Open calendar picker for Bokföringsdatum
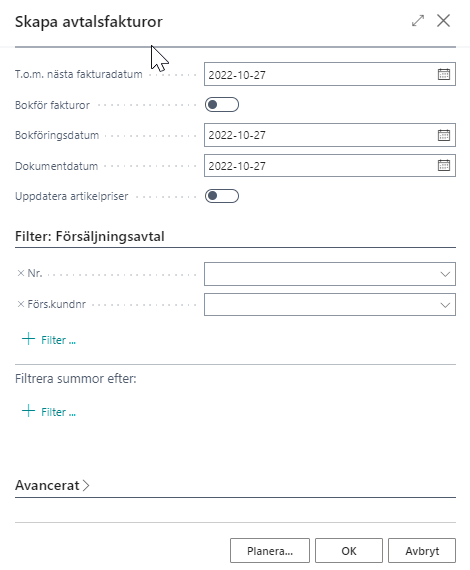The width and height of the screenshot is (470, 570). tap(443, 135)
